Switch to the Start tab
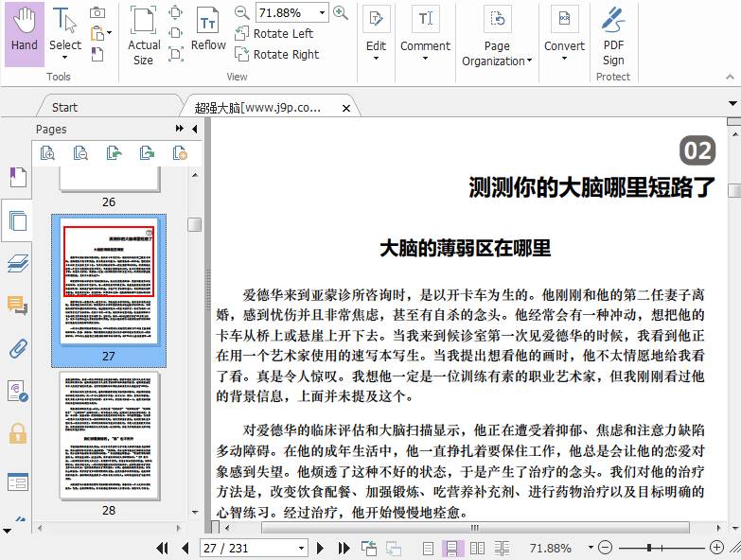This screenshot has height=560, width=741. coord(64,107)
